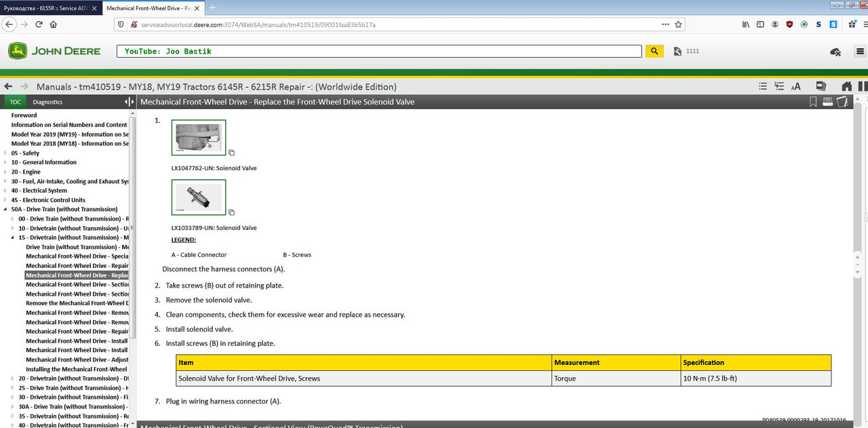Toggle Firefox sidebar icon
868x428 pixels.
[x=760, y=24]
